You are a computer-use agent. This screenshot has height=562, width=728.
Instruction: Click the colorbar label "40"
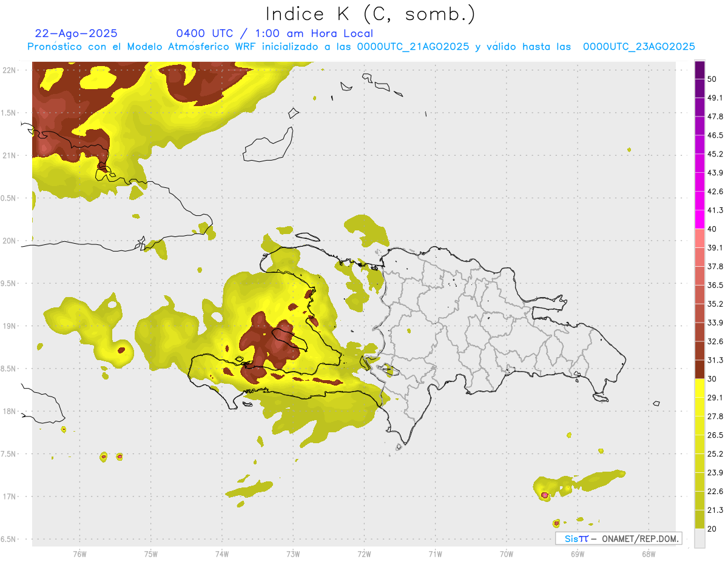713,229
